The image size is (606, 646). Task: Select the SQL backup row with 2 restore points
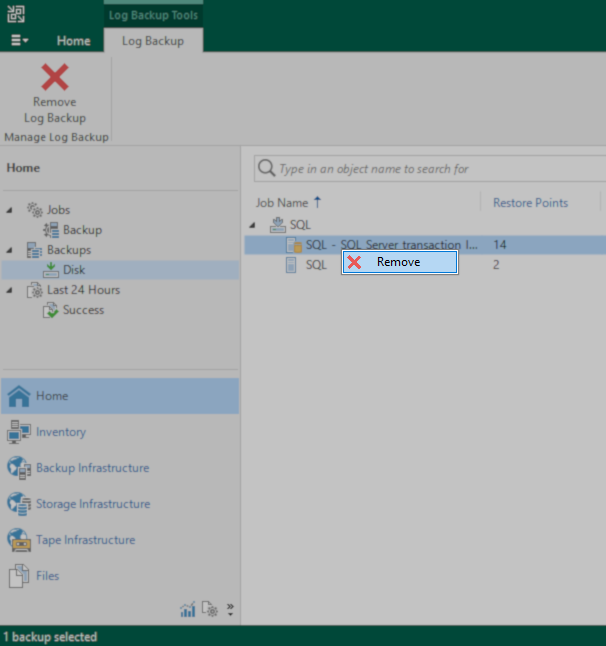(425, 264)
